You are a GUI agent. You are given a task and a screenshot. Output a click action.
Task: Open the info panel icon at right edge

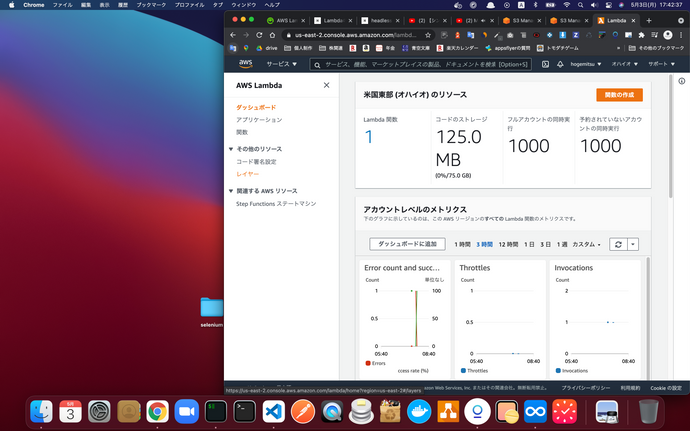[682, 81]
